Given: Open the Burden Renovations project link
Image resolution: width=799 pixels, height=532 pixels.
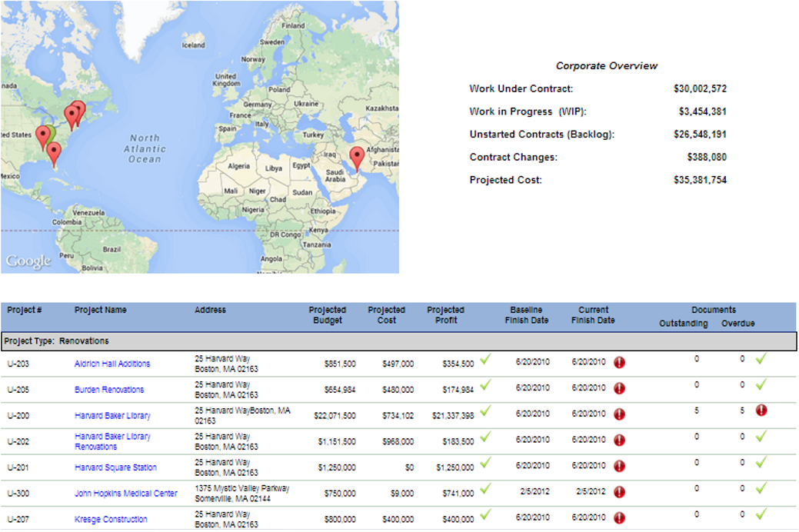Looking at the screenshot, I should click(x=109, y=390).
